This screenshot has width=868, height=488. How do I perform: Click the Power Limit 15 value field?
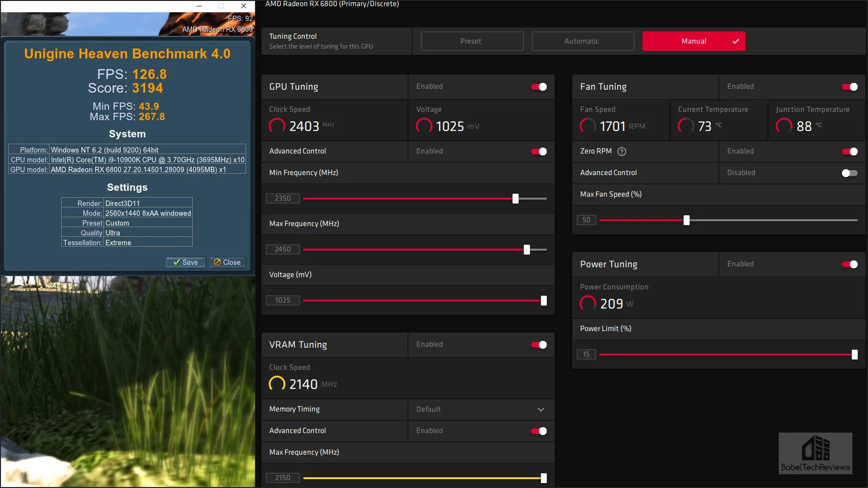coord(587,355)
